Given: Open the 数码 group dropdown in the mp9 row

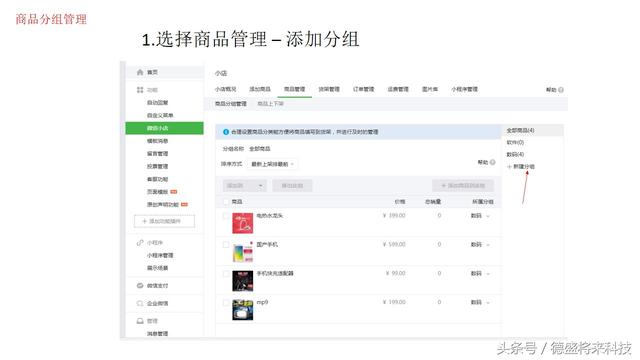Looking at the screenshot, I should (480, 302).
